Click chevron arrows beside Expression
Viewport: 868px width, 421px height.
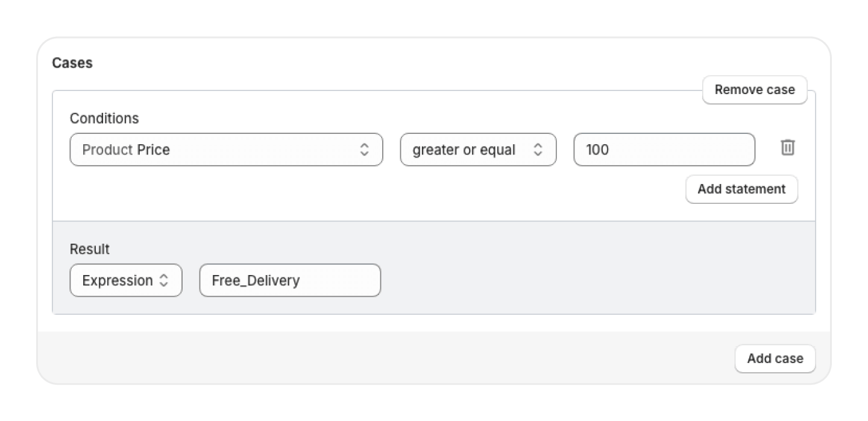pos(163,280)
